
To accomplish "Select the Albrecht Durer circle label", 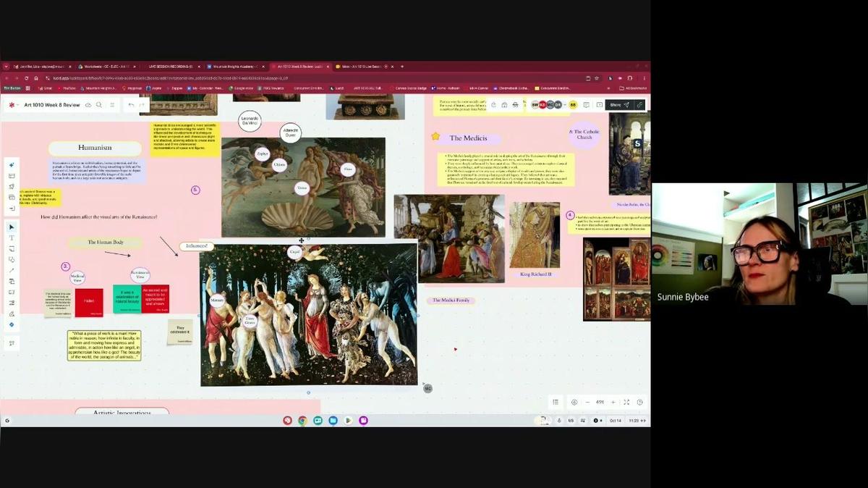I will coord(290,133).
